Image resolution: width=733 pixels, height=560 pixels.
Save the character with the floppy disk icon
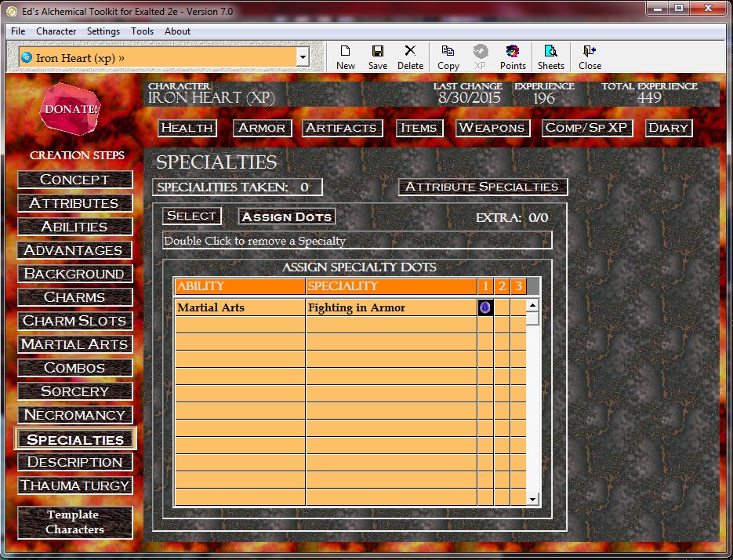tap(378, 57)
